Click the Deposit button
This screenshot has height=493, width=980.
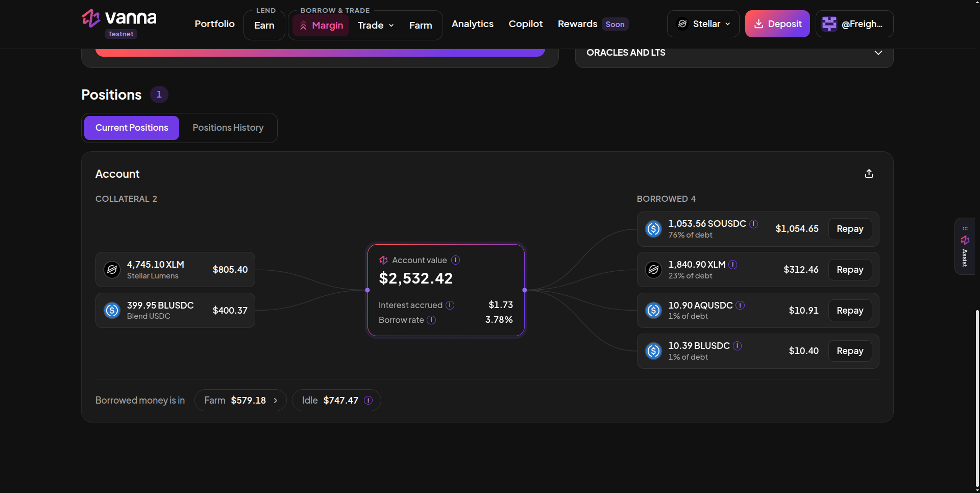point(777,24)
